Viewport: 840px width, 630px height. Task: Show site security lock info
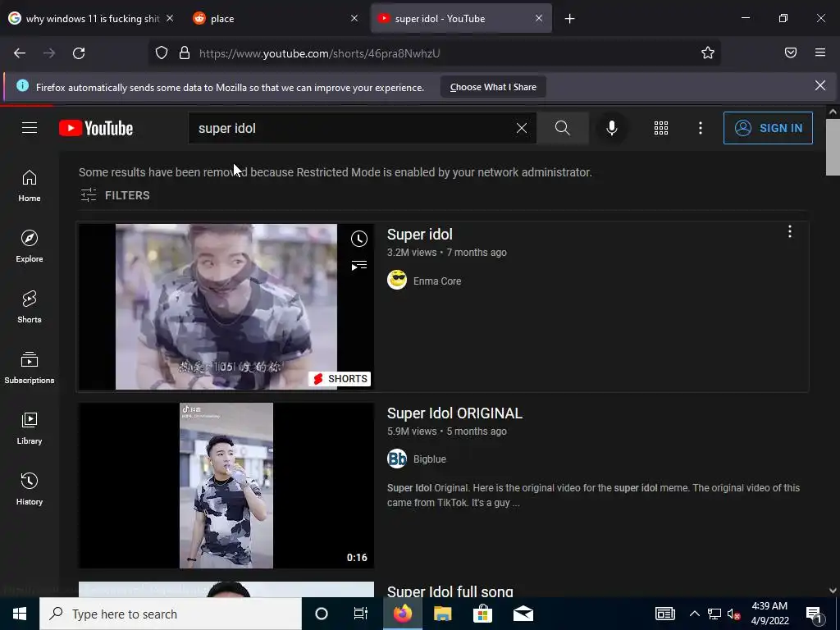click(185, 53)
